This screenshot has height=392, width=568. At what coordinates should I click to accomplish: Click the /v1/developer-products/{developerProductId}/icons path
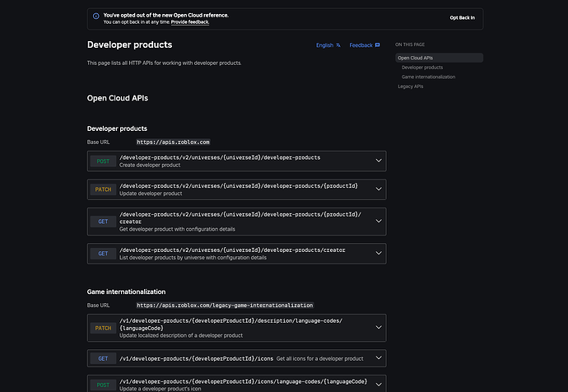[x=197, y=359]
